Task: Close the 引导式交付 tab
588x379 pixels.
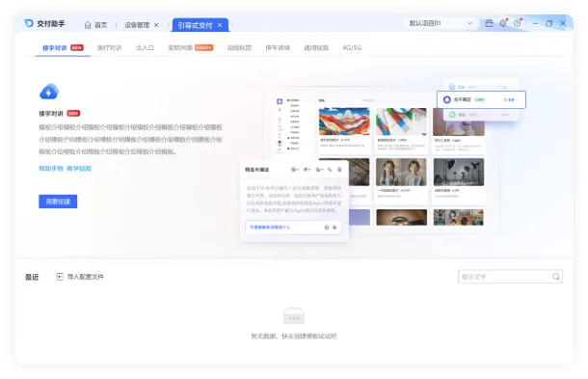Action: coord(220,25)
